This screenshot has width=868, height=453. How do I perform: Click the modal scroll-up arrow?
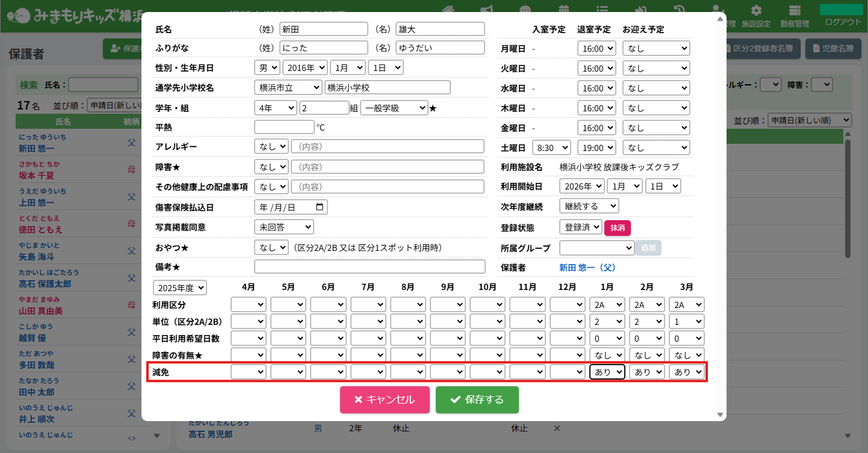pyautogui.click(x=720, y=19)
